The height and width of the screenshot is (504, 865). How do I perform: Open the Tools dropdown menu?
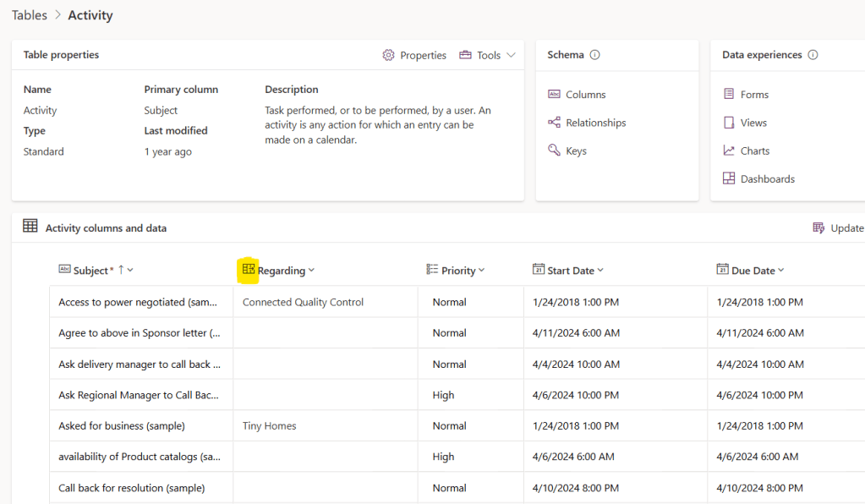coord(488,54)
